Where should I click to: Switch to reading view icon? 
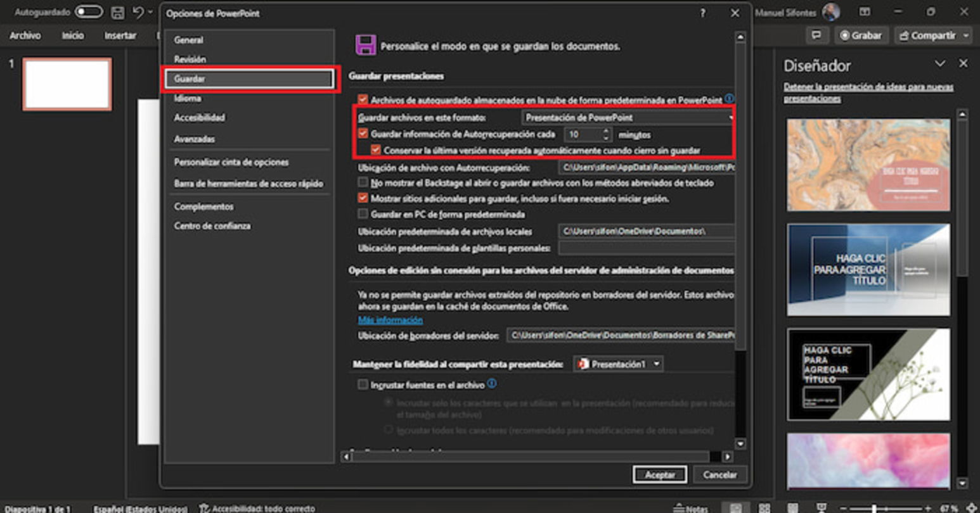(792, 508)
